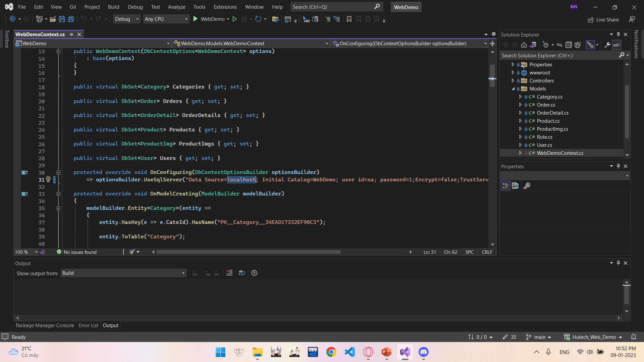The image size is (644, 362).
Task: Click the No issues found indicator
Action: [77, 252]
